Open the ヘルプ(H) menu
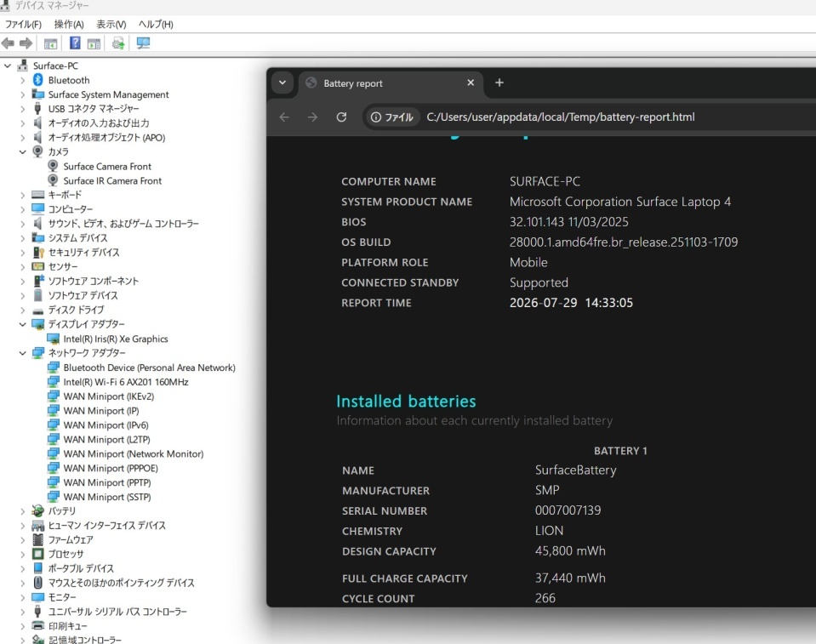The image size is (816, 644). pyautogui.click(x=156, y=24)
